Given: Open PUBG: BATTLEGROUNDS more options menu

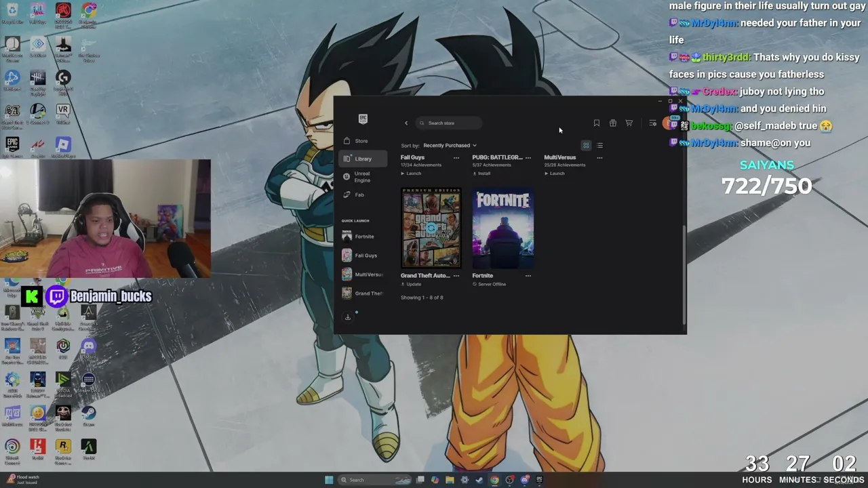Looking at the screenshot, I should (528, 158).
